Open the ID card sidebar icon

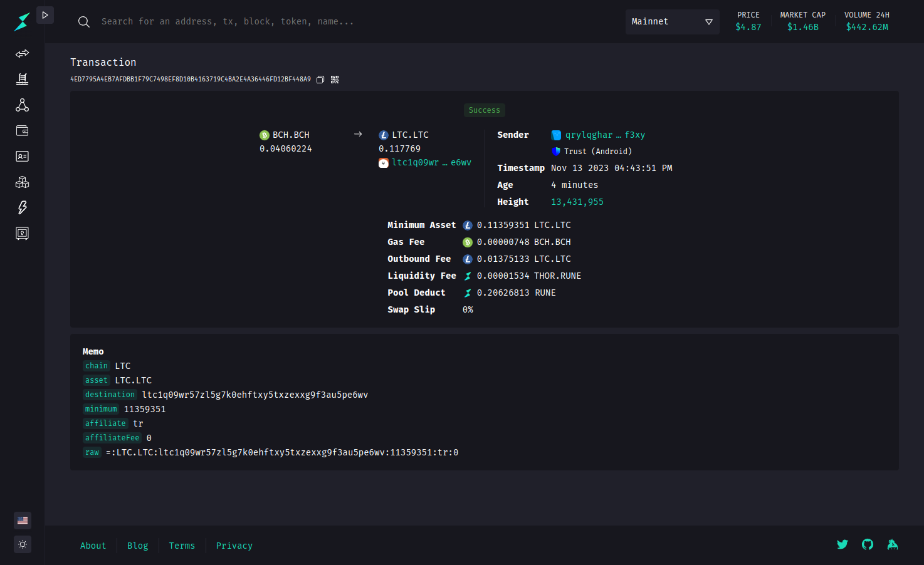tap(22, 156)
